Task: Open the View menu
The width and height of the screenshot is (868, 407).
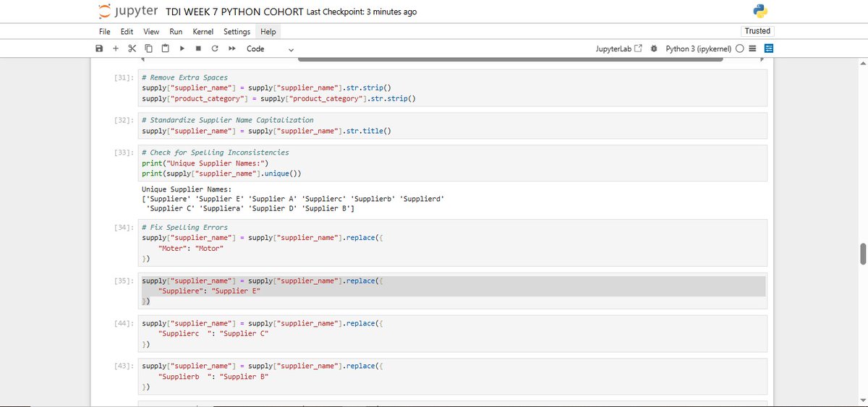Action: tap(151, 32)
